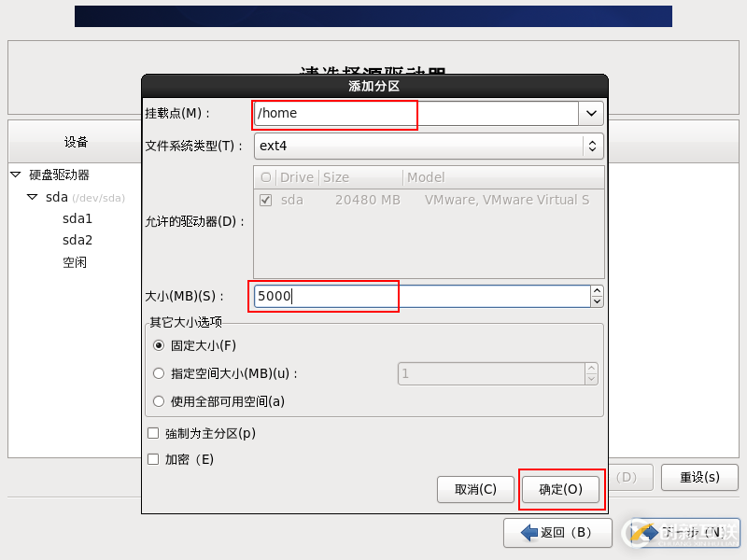
Task: Open the mount point dropdown arrow
Action: [590, 114]
